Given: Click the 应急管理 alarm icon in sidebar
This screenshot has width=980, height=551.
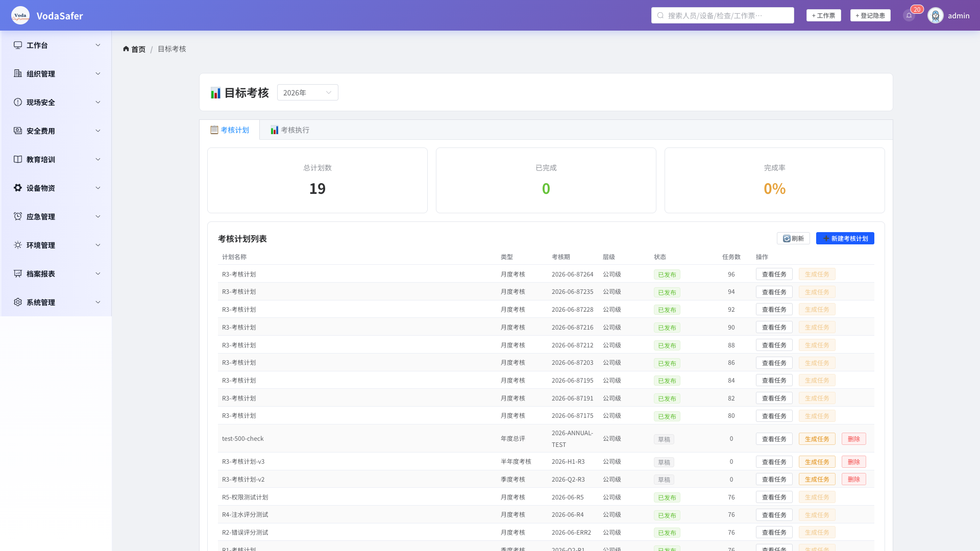Looking at the screenshot, I should coord(18,216).
